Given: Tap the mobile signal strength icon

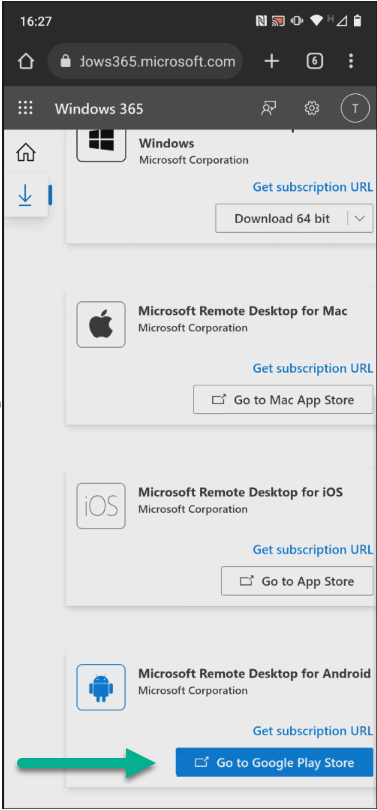Looking at the screenshot, I should (341, 21).
